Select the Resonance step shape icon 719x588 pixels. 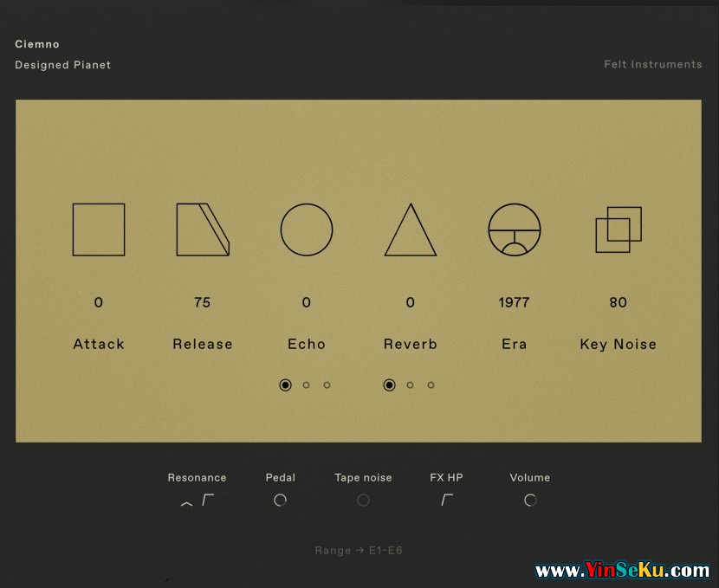point(208,500)
